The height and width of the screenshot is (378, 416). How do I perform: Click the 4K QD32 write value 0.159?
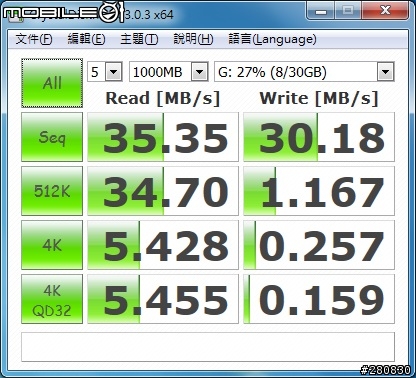pyautogui.click(x=319, y=299)
